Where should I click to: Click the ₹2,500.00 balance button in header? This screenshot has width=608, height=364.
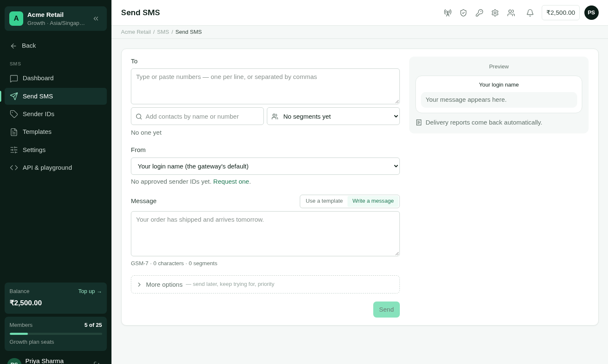[561, 13]
